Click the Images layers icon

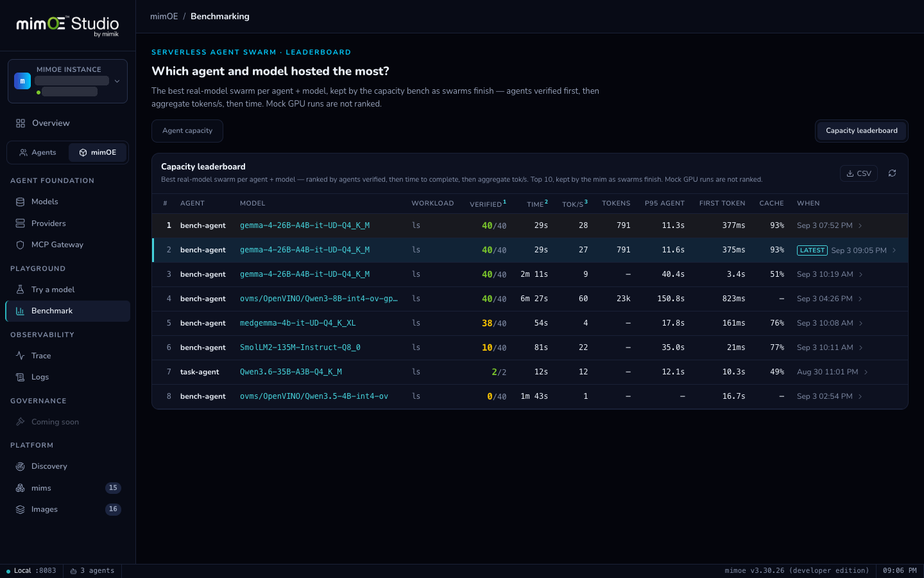[20, 509]
